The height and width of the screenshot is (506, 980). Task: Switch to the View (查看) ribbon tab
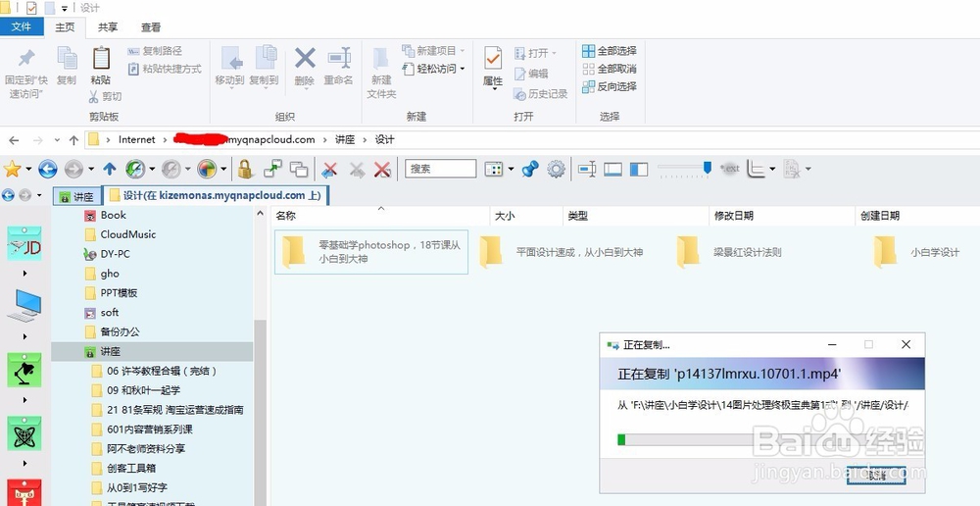tap(151, 26)
